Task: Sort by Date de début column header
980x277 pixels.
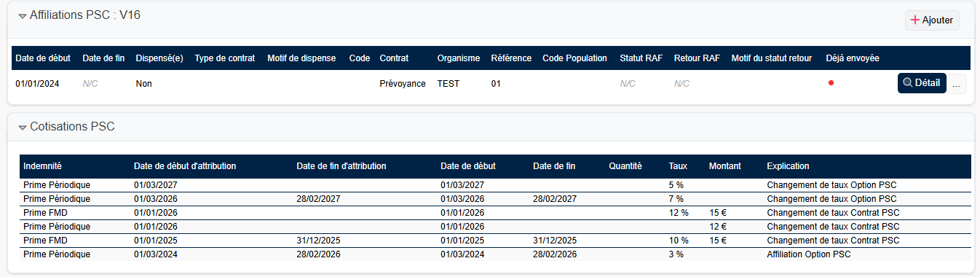Action: click(x=43, y=58)
